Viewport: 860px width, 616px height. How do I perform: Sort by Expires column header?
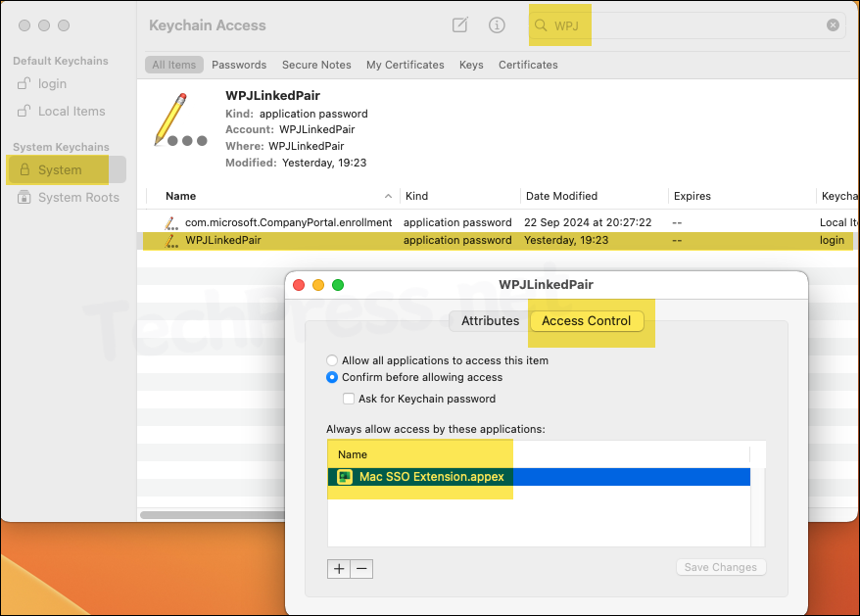click(x=693, y=196)
